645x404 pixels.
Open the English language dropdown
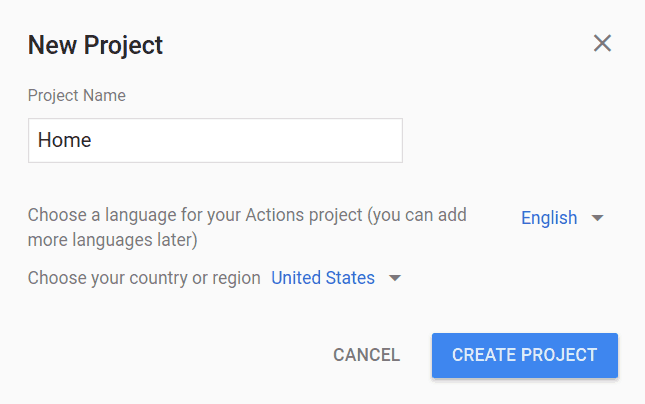[x=562, y=218]
